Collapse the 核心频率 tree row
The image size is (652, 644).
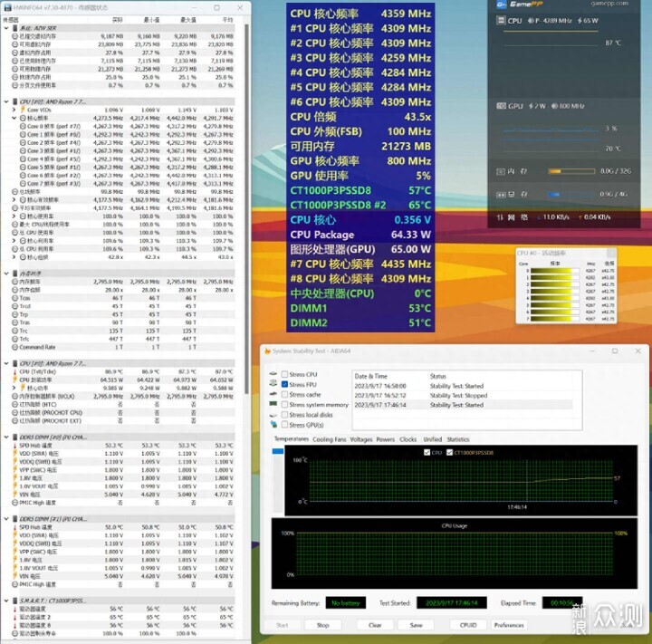point(14,118)
